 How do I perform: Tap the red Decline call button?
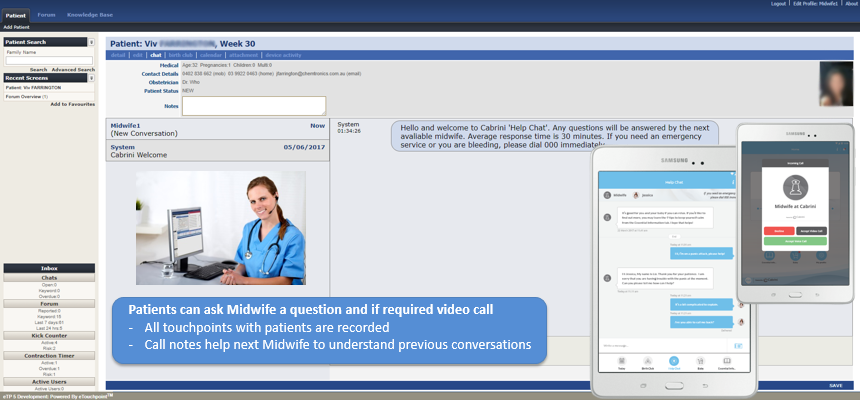coord(779,231)
